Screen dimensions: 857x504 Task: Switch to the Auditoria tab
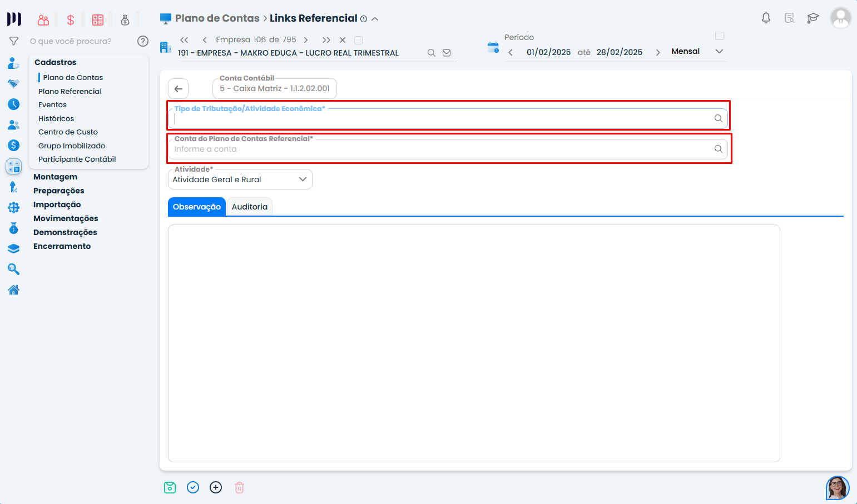tap(249, 207)
